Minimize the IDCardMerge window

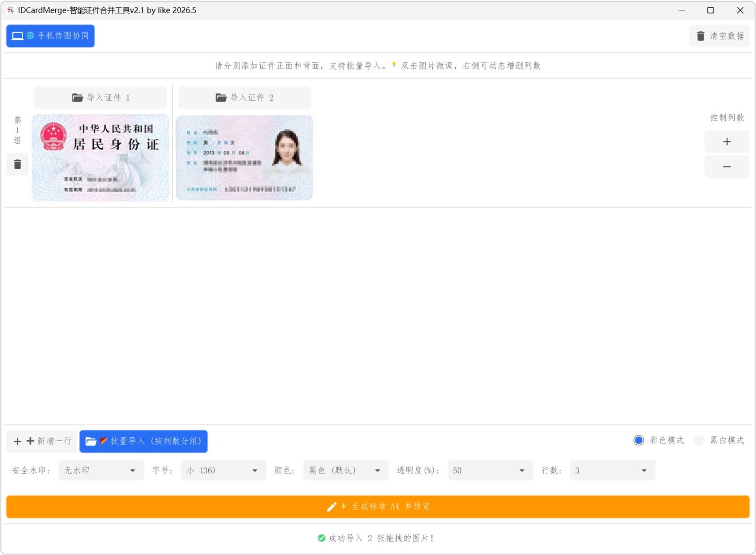pos(681,10)
